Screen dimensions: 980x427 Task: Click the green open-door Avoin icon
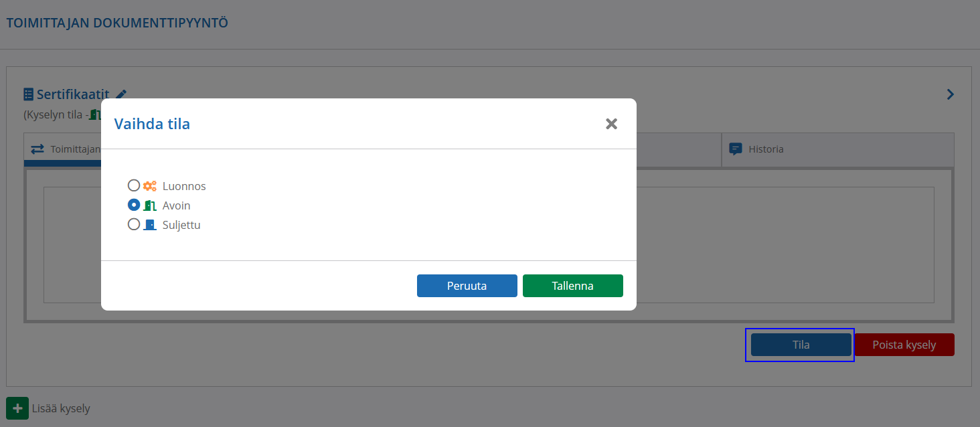150,205
